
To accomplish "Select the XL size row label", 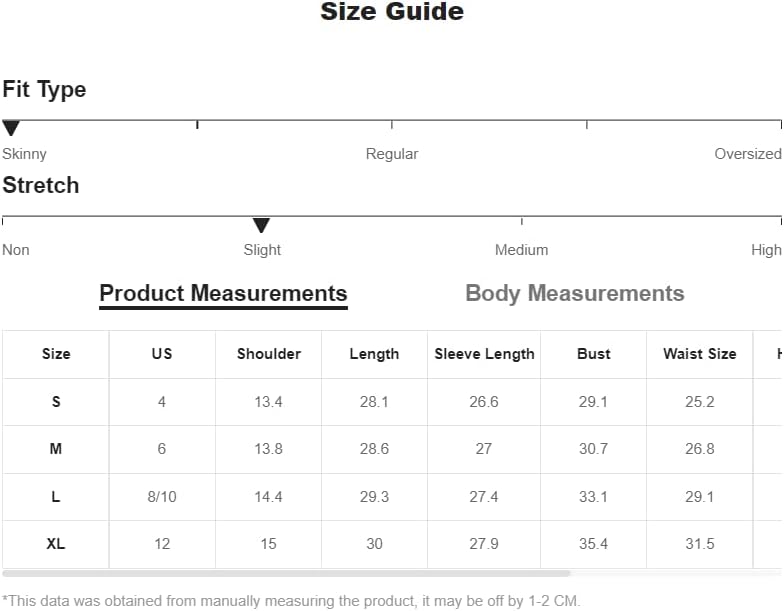I will click(56, 544).
